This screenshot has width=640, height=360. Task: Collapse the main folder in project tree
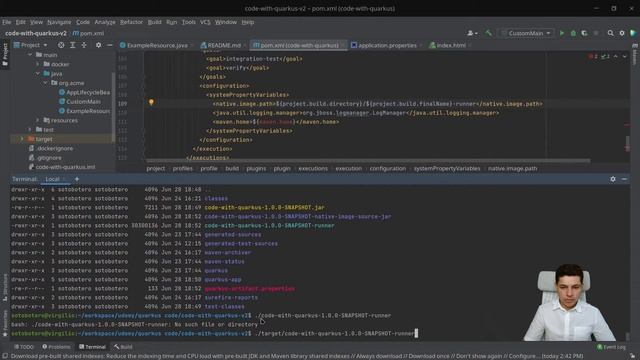[x=30, y=55]
